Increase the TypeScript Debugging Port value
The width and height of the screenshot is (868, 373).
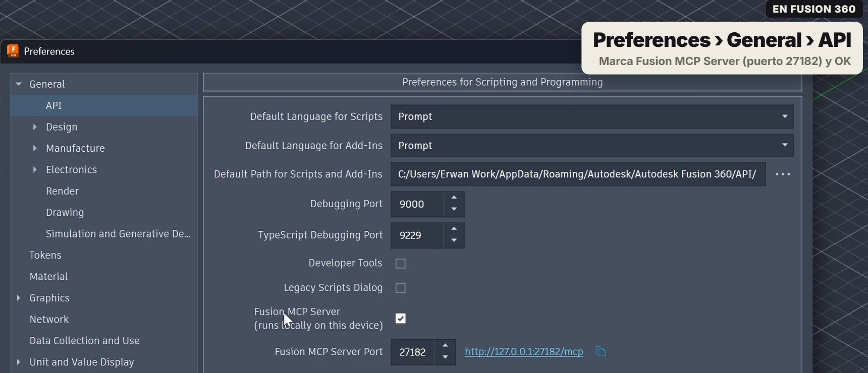tap(454, 229)
